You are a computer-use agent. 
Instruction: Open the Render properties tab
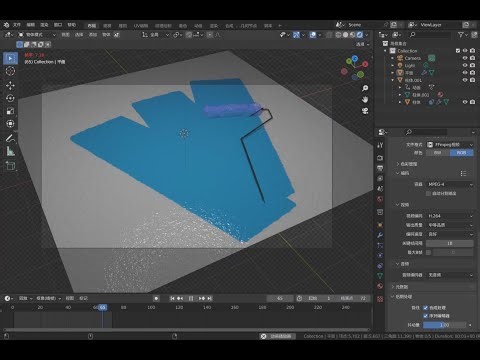380,158
